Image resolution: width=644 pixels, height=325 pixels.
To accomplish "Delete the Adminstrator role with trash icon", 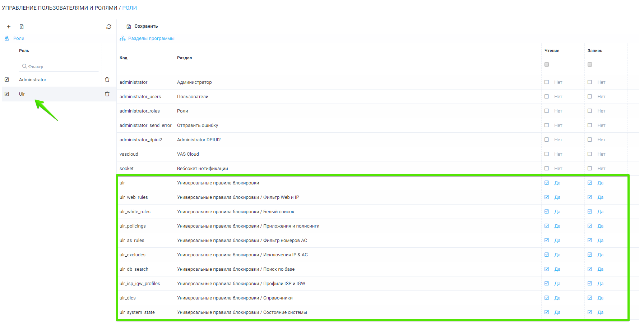I will click(107, 79).
